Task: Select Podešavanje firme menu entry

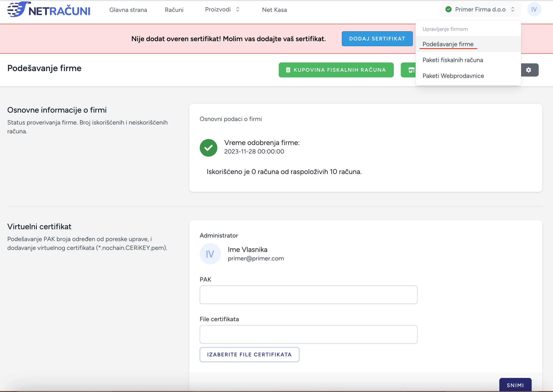Action: tap(448, 44)
